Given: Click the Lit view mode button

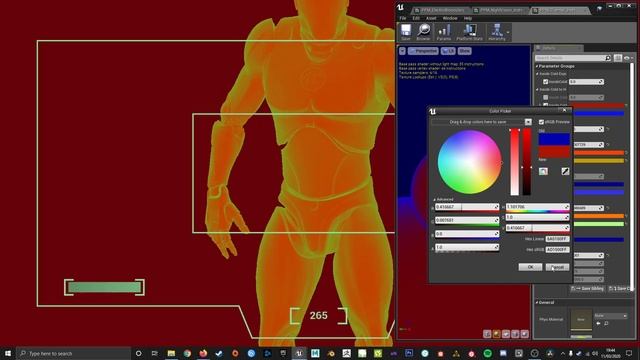Looking at the screenshot, I should click(448, 51).
